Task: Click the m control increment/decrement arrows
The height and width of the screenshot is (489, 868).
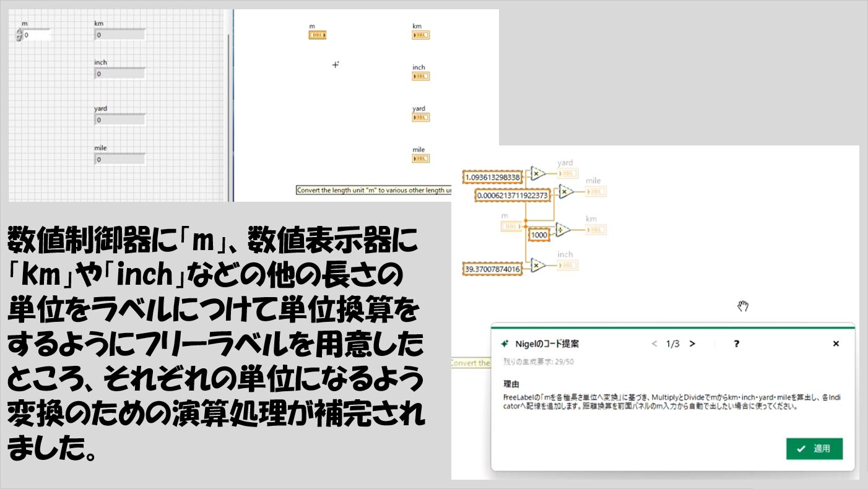Action: (x=19, y=35)
